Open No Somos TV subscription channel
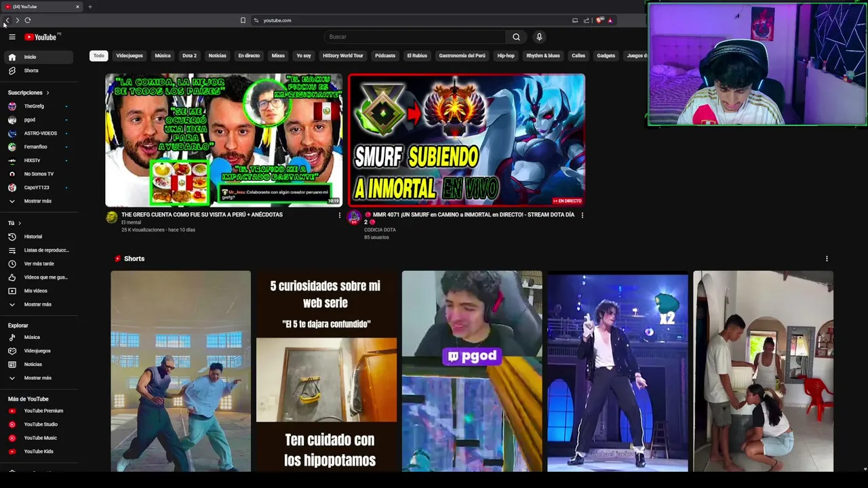The height and width of the screenshot is (488, 868). coord(39,174)
